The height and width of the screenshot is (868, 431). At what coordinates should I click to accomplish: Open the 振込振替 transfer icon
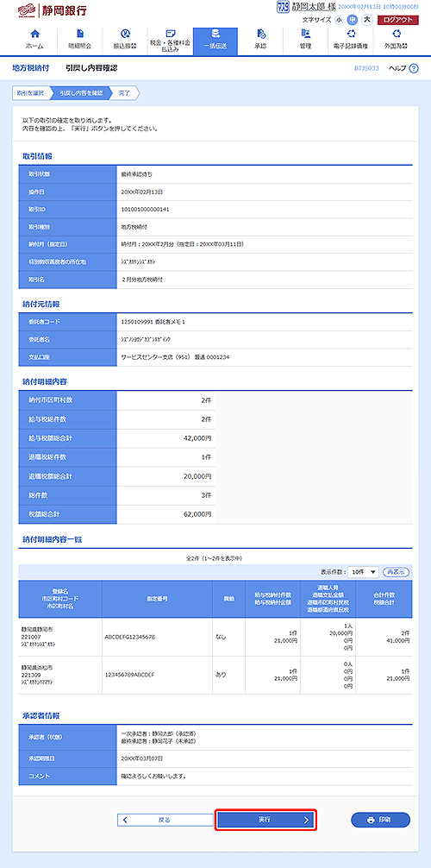125,34
